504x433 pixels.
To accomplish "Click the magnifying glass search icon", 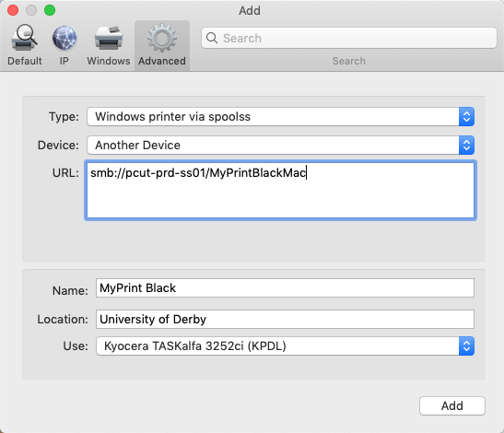I will (212, 38).
